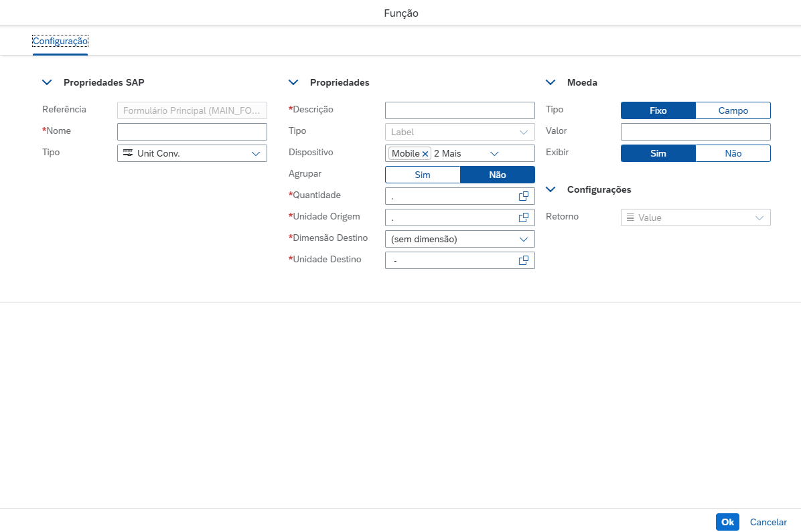Focus the Nome input field

[192, 132]
